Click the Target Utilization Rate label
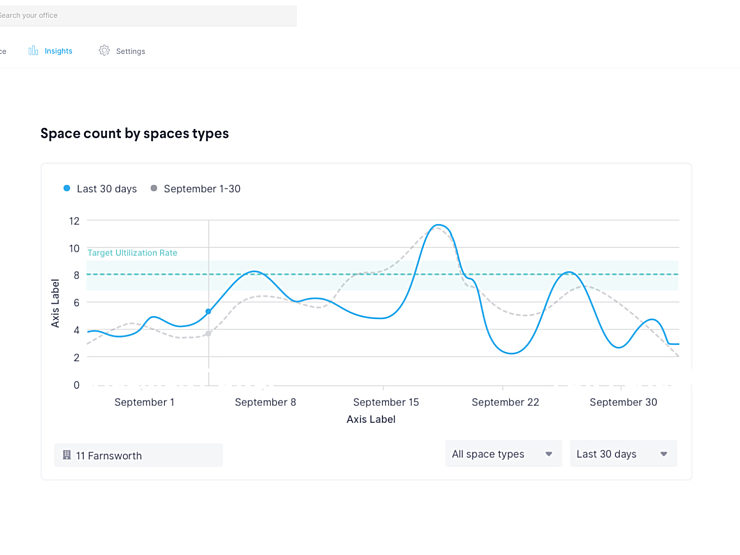740x555 pixels. tap(132, 253)
